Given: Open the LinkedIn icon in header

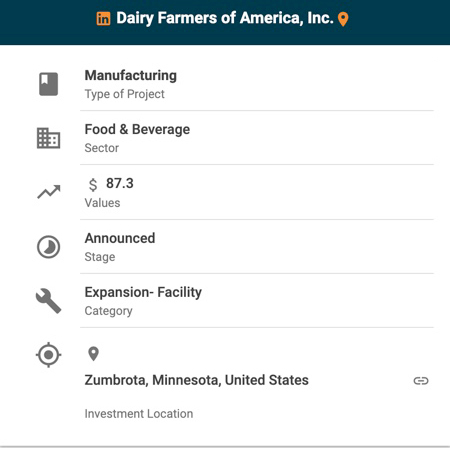Looking at the screenshot, I should [103, 19].
